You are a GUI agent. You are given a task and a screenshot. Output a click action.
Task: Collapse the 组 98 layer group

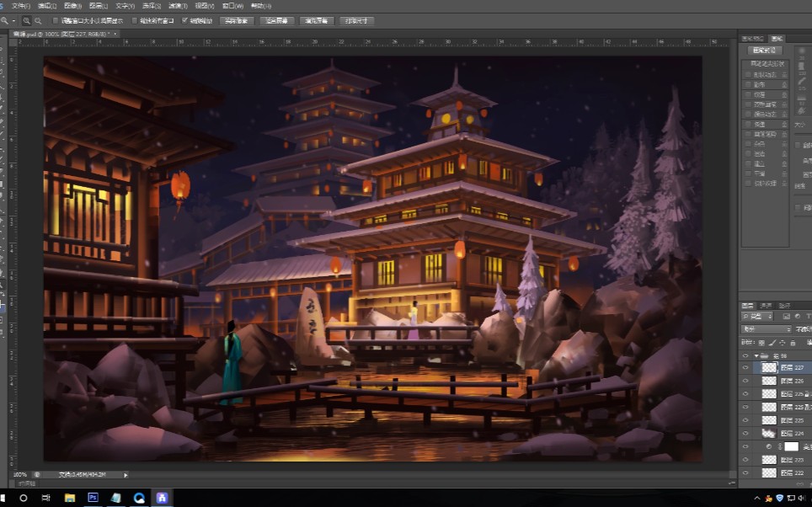click(x=756, y=355)
